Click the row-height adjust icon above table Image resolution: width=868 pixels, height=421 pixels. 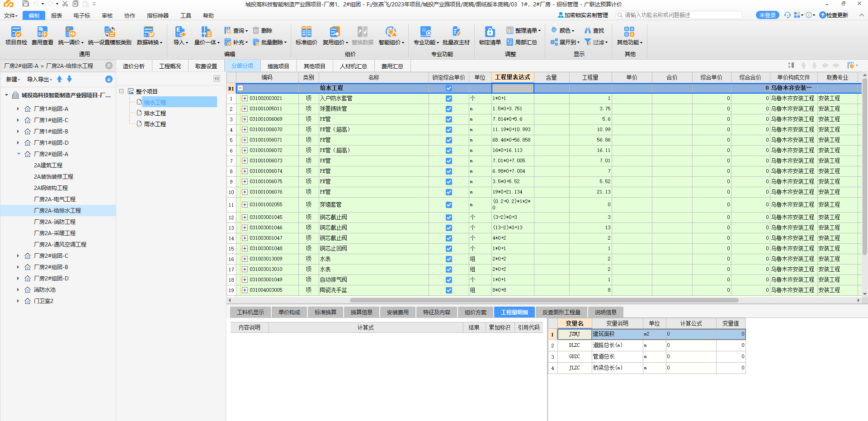791,66
